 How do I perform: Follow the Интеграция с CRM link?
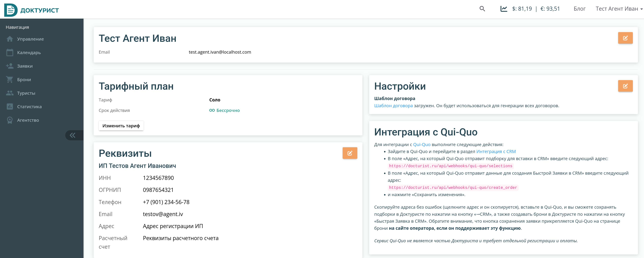click(x=496, y=151)
